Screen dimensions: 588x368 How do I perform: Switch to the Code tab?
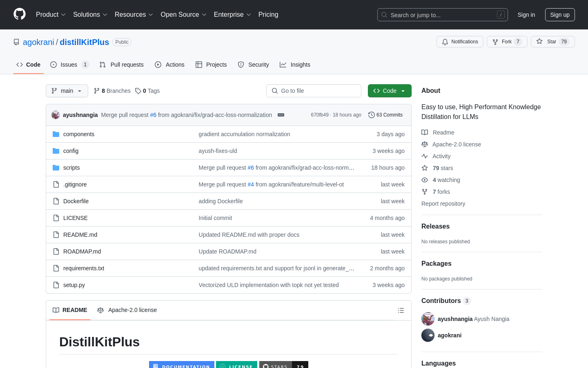pos(29,65)
